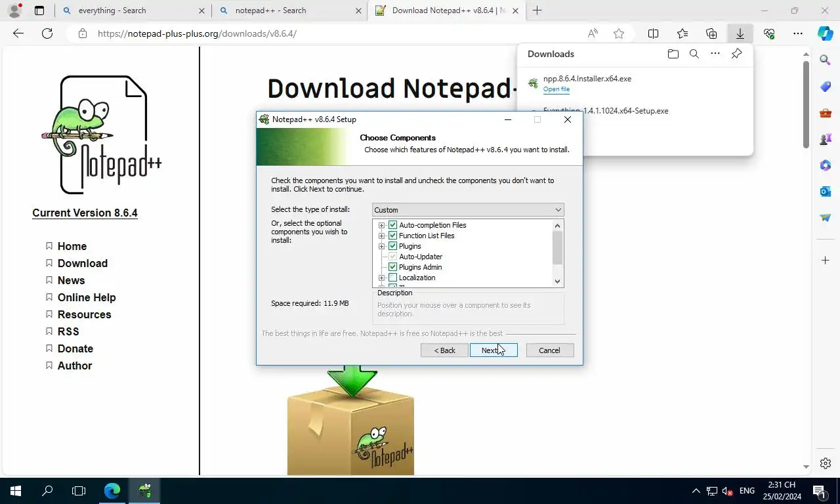
Task: Click Current Version 8.6.4 link
Action: click(x=85, y=213)
